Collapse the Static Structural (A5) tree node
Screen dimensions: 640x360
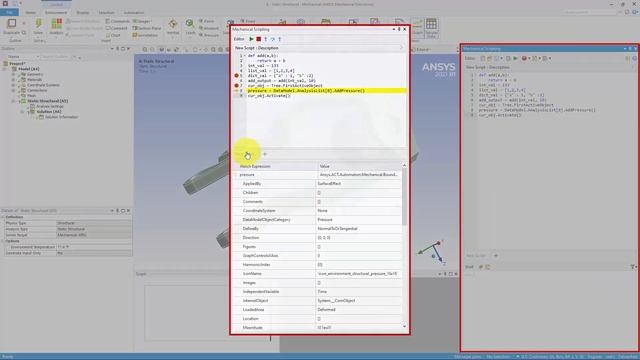tap(13, 101)
